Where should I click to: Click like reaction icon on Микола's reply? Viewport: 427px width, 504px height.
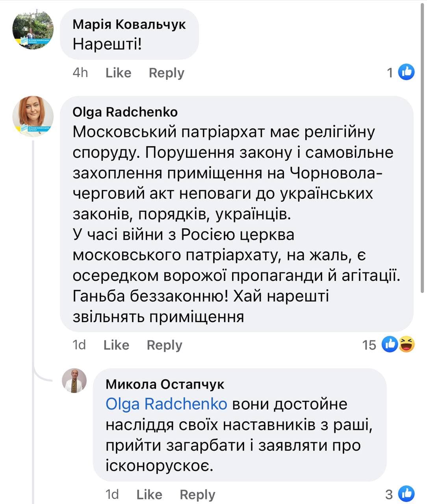[x=406, y=494]
